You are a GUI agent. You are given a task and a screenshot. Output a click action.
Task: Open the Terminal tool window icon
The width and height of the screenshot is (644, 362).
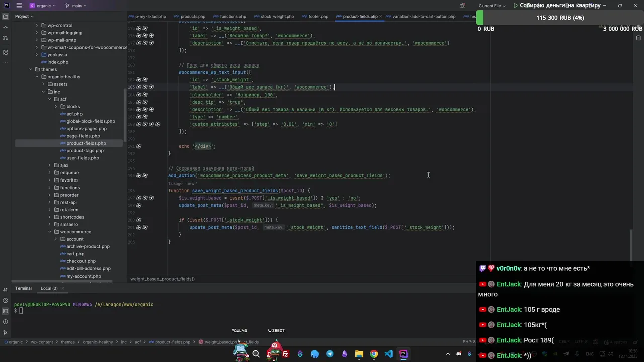[5, 311]
